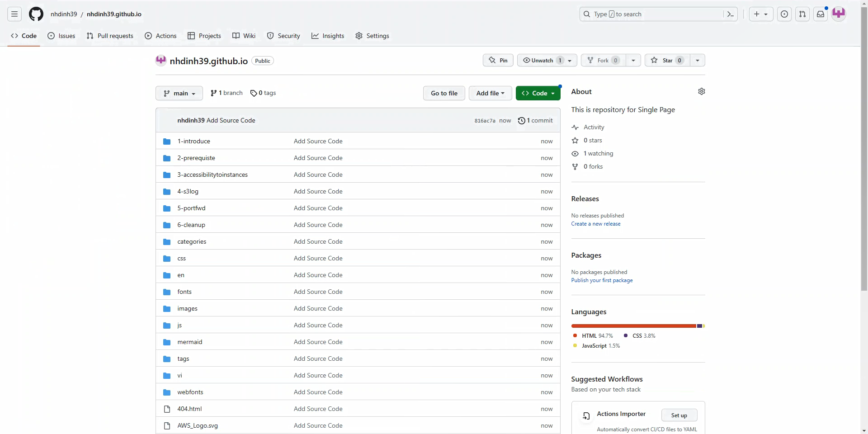The height and width of the screenshot is (434, 868).
Task: Open the 3-accessibilitytoinstances folder
Action: tap(212, 175)
